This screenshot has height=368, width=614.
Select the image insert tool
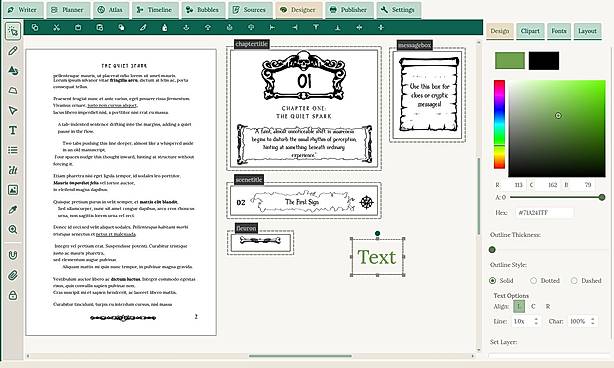[13, 190]
